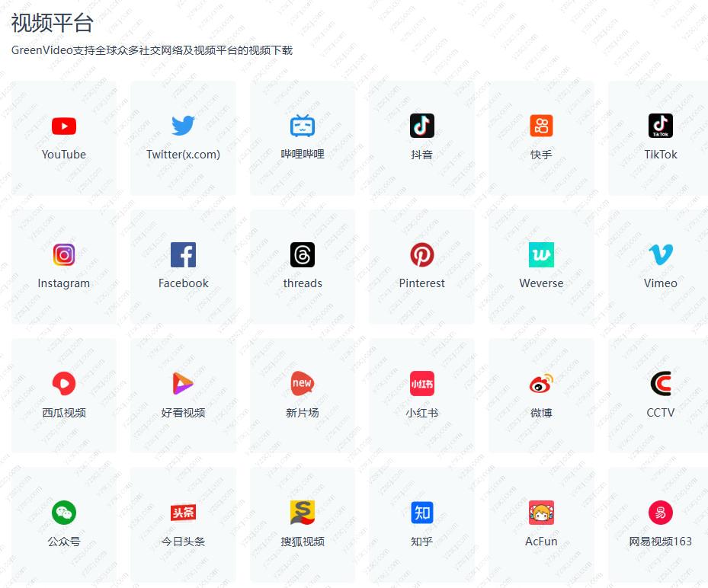Click the 好看视频 label
The height and width of the screenshot is (588, 708).
tap(183, 413)
